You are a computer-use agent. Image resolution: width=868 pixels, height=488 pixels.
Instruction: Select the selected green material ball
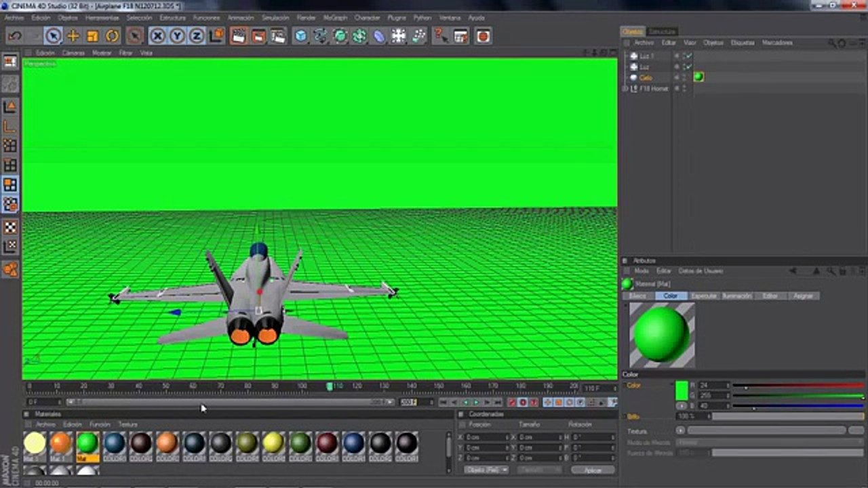(x=87, y=443)
